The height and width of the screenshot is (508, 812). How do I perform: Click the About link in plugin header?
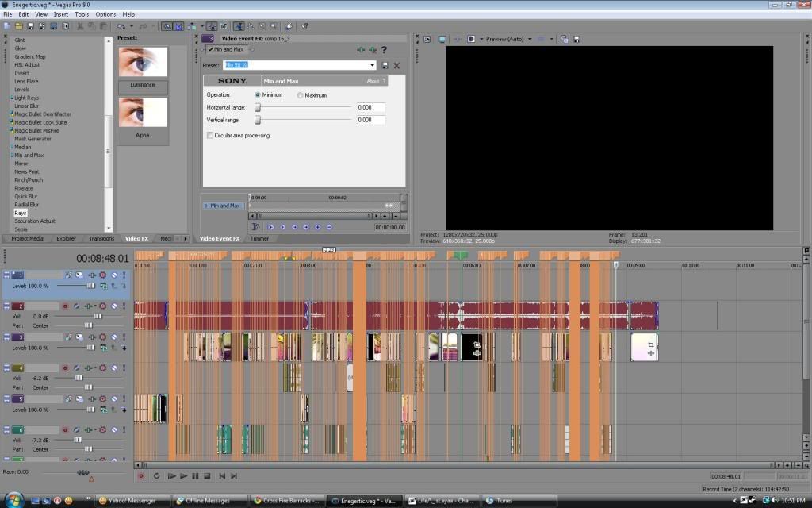pyautogui.click(x=373, y=81)
